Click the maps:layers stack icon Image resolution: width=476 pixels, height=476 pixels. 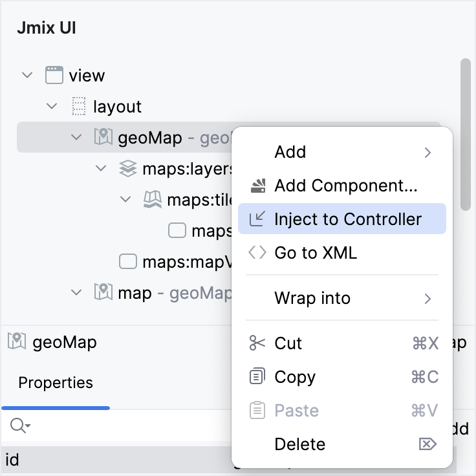tap(127, 169)
